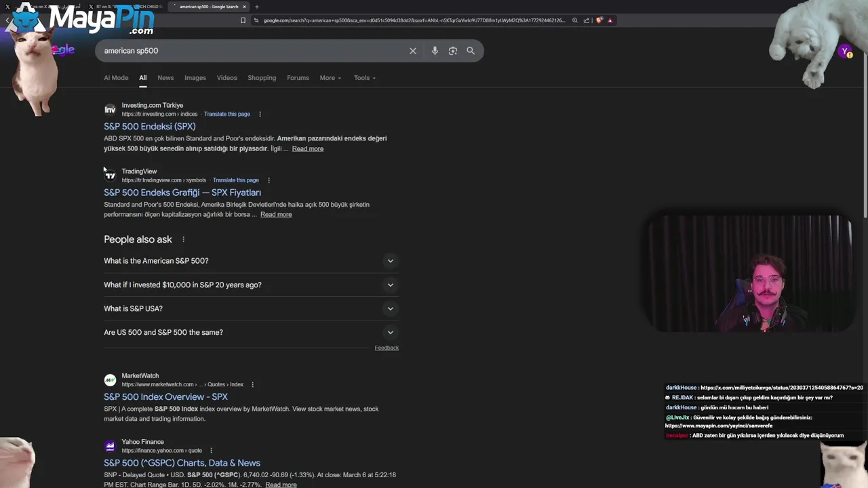
Task: Open three-dot menu for Investing.com result
Action: point(260,115)
